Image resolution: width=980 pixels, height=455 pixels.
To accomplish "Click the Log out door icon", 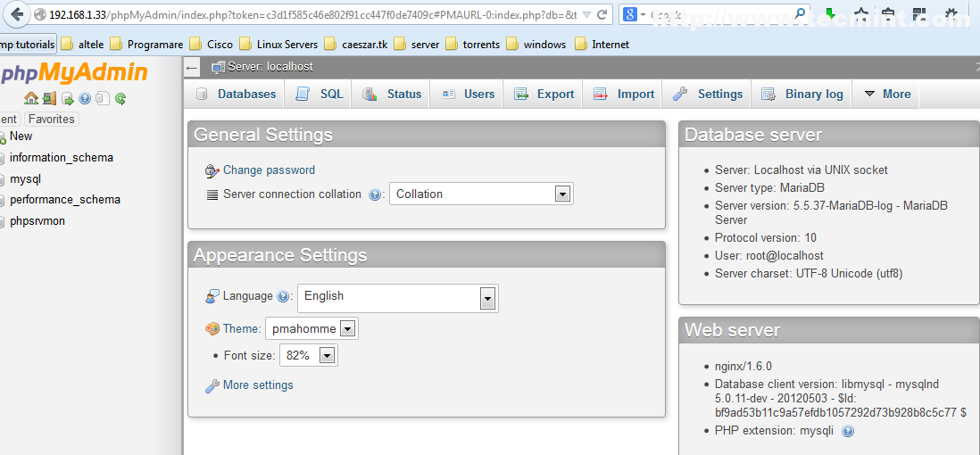I will point(49,98).
